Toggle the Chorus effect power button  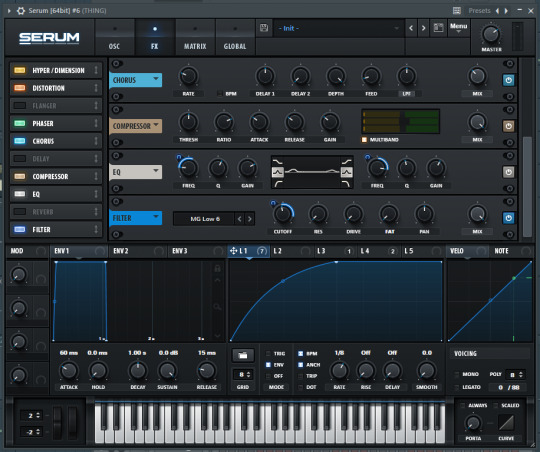509,80
